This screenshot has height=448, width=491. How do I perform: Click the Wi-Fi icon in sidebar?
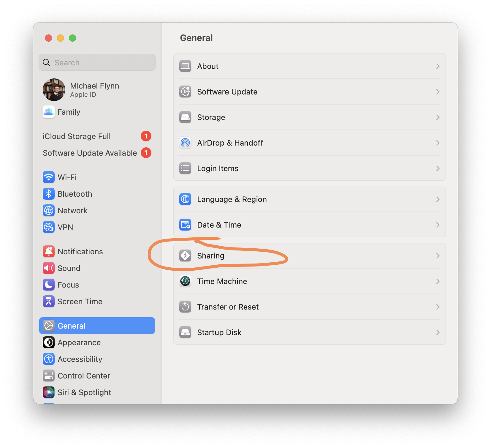click(x=49, y=177)
